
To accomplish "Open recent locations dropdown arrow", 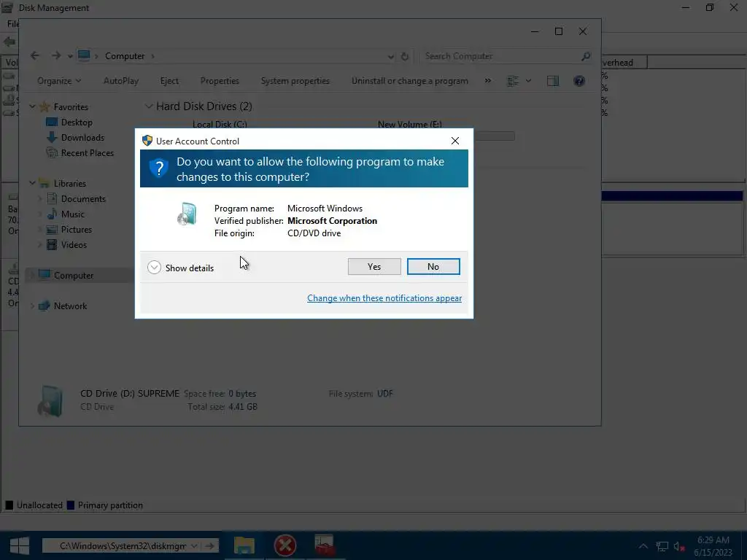I will [70, 56].
